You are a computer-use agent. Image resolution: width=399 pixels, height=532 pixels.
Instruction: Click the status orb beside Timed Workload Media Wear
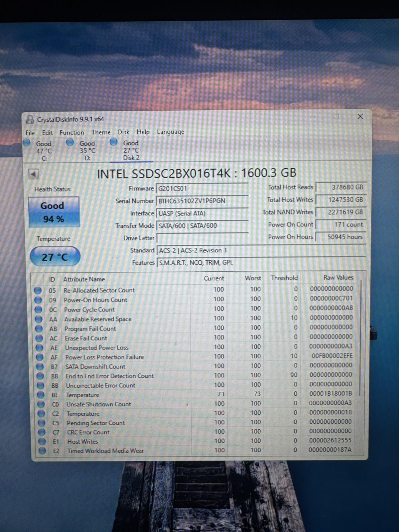[42, 451]
